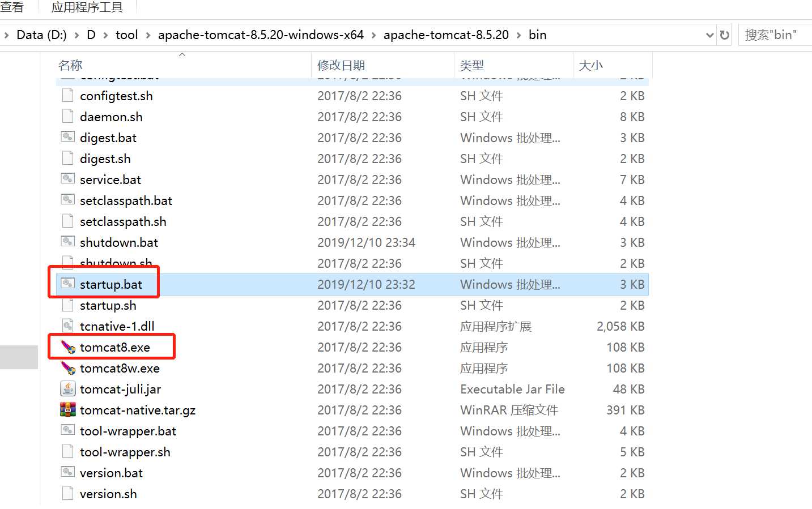Click the version.bat batch icon
This screenshot has height=509, width=812.
68,472
